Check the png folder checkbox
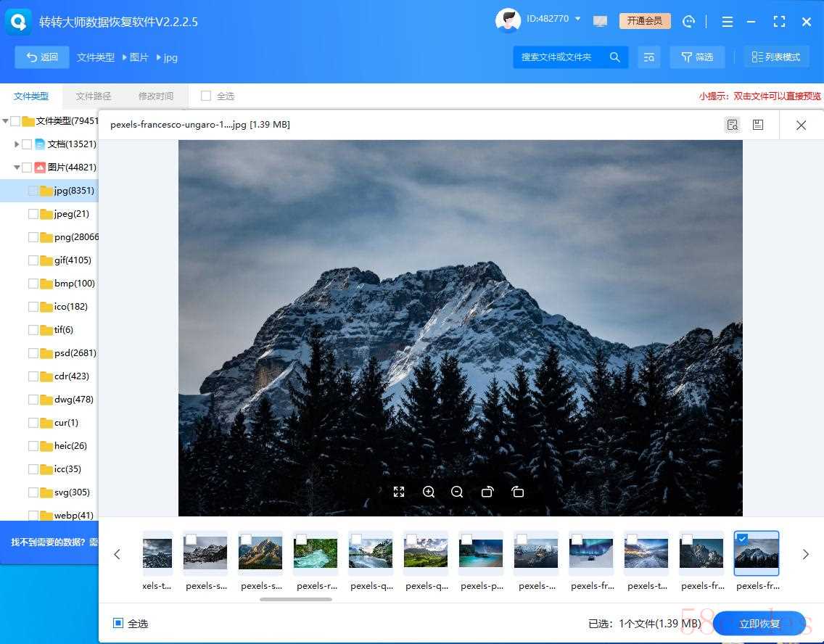 (33, 237)
